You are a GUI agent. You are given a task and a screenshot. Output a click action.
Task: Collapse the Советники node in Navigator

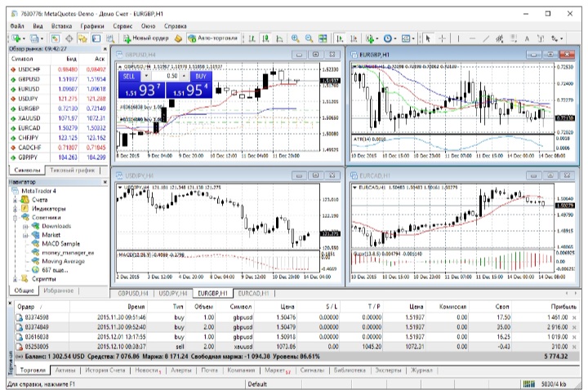tap(15, 217)
